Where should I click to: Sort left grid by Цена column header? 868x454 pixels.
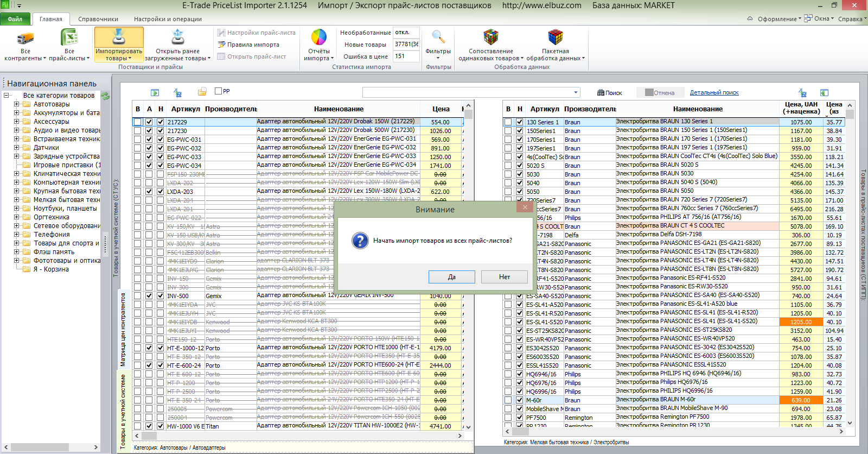tap(441, 109)
